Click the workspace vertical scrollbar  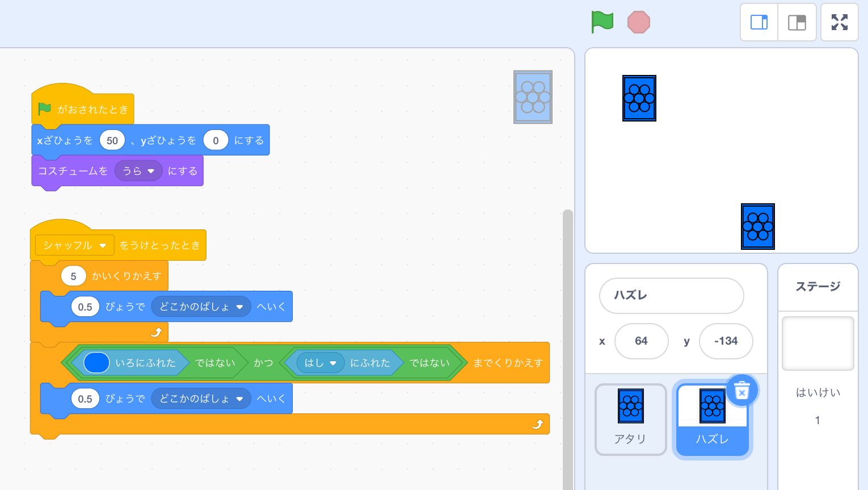(567, 349)
